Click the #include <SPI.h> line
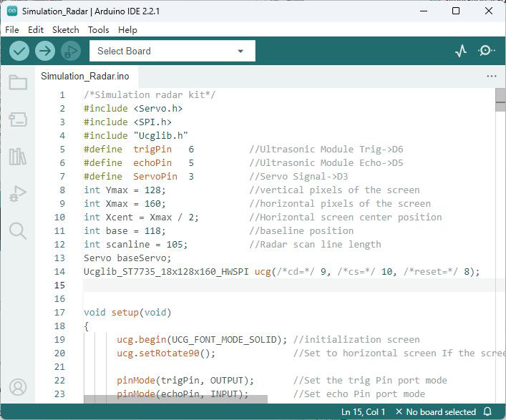The image size is (506, 420). point(127,122)
